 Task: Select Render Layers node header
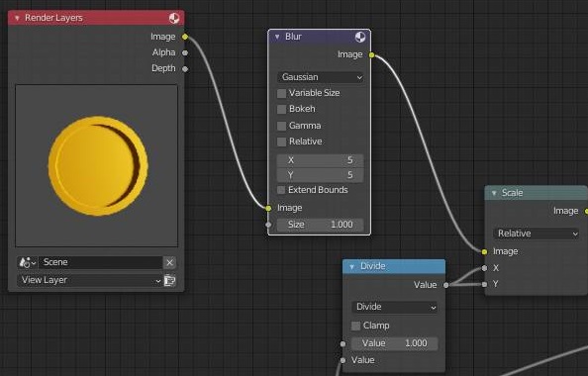click(96, 18)
